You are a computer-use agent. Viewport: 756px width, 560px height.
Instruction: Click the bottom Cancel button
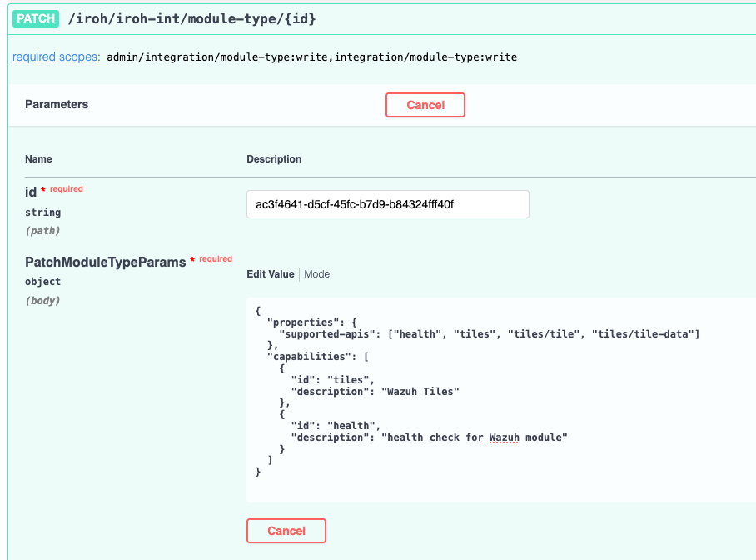(x=286, y=531)
